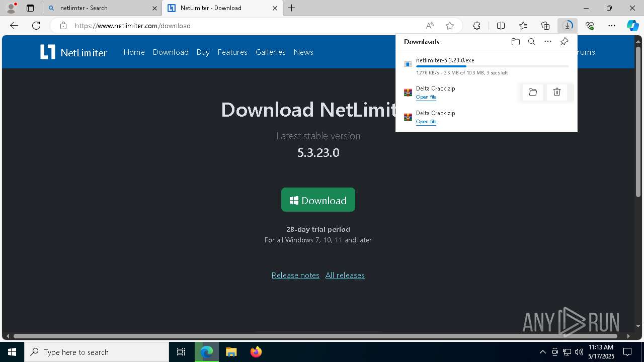Open the Release notes link

click(x=295, y=276)
